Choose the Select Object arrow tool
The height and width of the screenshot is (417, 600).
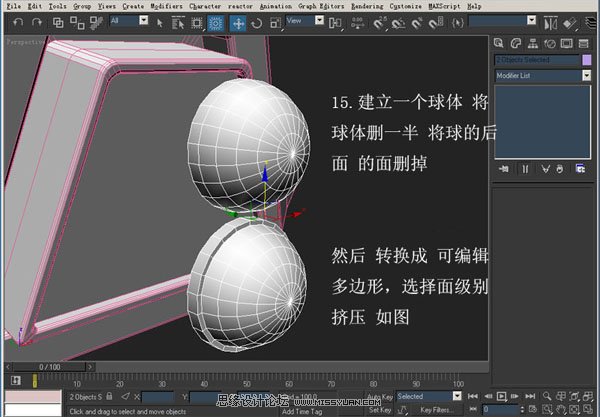(x=160, y=23)
